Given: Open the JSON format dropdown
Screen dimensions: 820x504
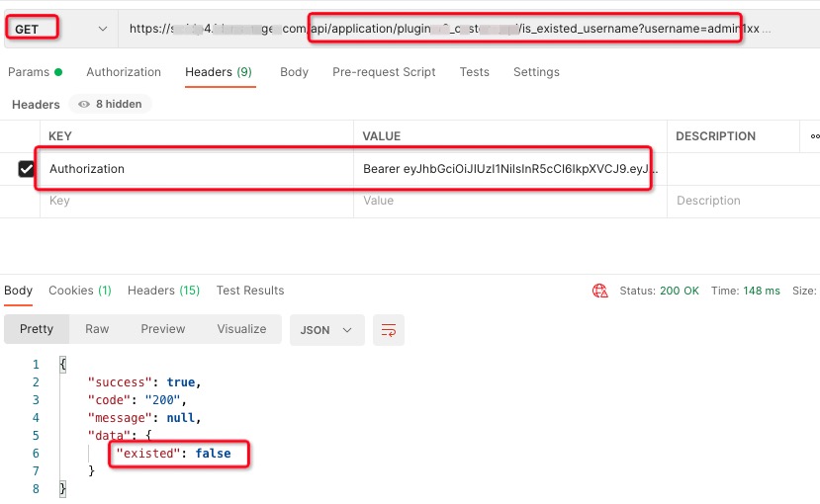Looking at the screenshot, I should click(325, 329).
